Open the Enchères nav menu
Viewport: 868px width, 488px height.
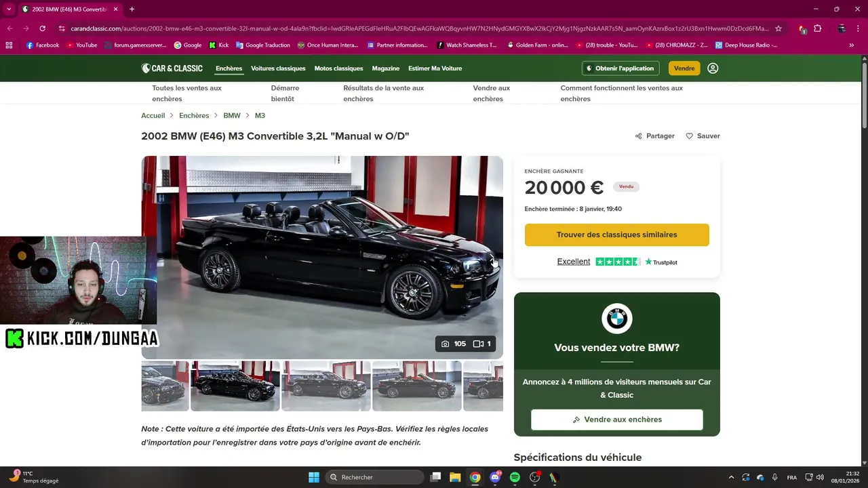click(x=229, y=68)
